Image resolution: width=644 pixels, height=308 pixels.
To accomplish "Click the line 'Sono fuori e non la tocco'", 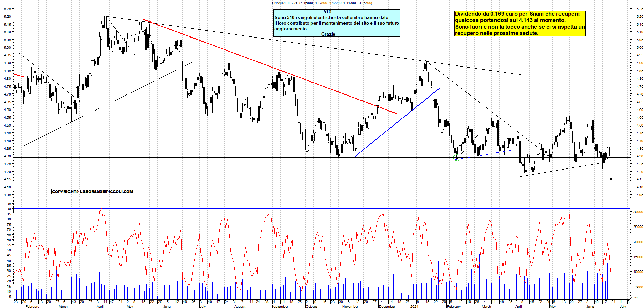I will [x=520, y=27].
